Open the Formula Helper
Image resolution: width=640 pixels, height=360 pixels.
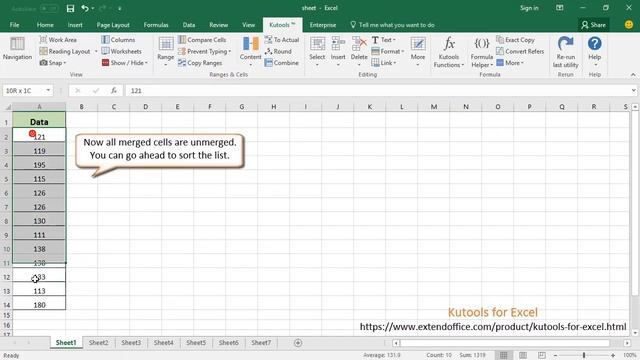click(x=482, y=52)
